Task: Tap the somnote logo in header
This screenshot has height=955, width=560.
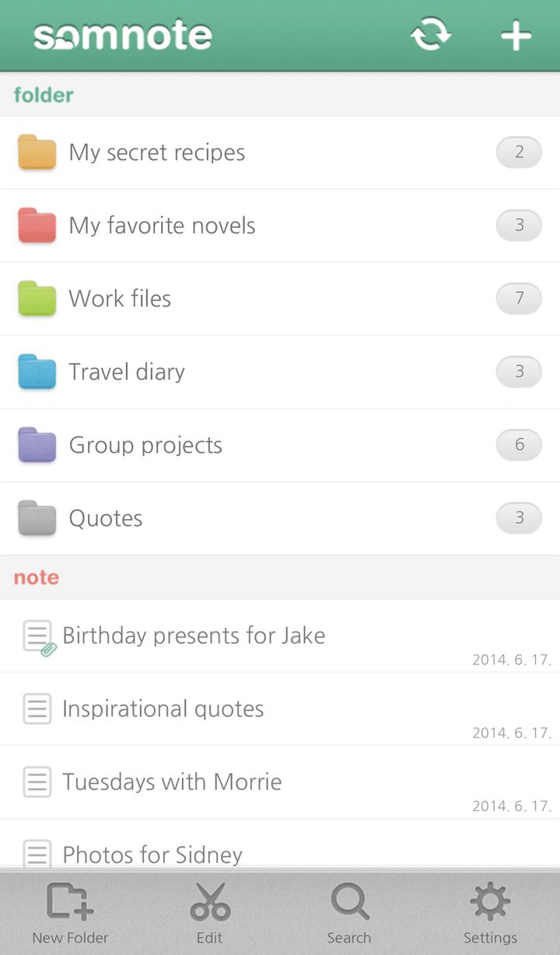Action: [122, 36]
